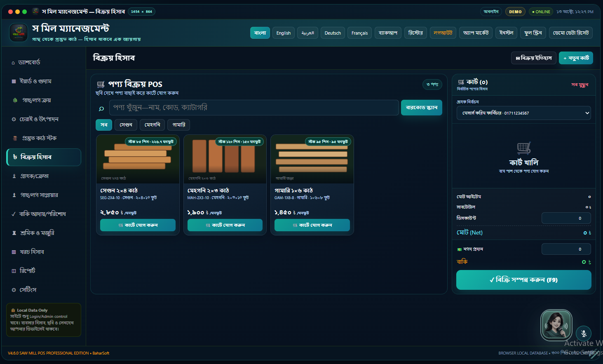Filter products by গামারি category

[x=179, y=125]
